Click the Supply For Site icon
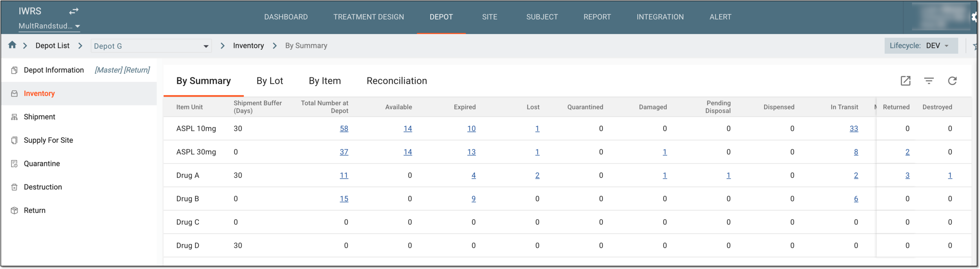The image size is (980, 269). 15,140
